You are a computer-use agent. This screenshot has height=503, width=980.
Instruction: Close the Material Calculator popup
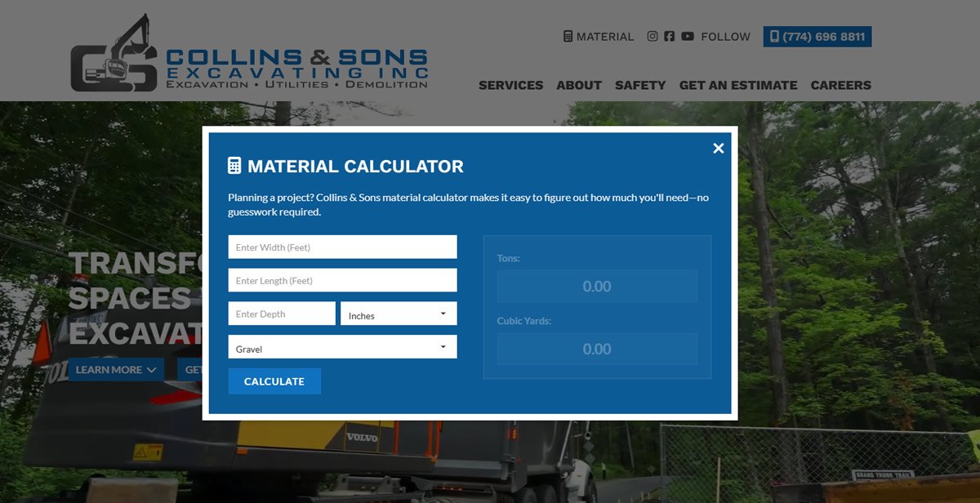click(718, 148)
